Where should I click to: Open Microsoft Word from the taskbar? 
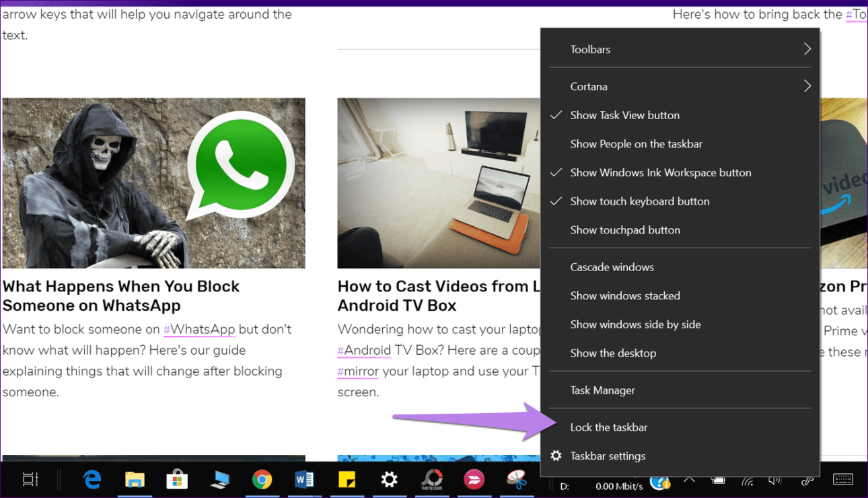tap(304, 480)
